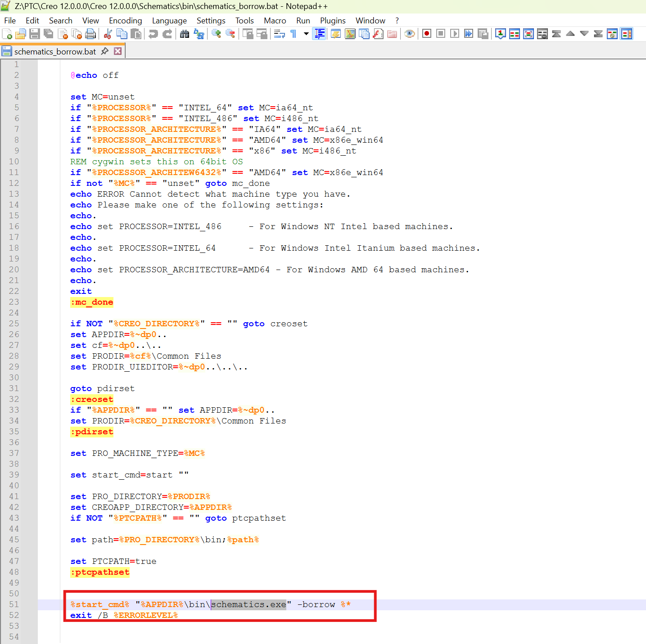Click the Close All documents icon
The width and height of the screenshot is (646, 644).
pyautogui.click(x=77, y=34)
